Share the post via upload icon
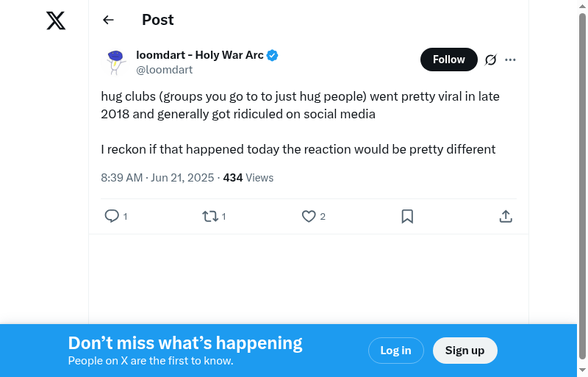 tap(506, 216)
